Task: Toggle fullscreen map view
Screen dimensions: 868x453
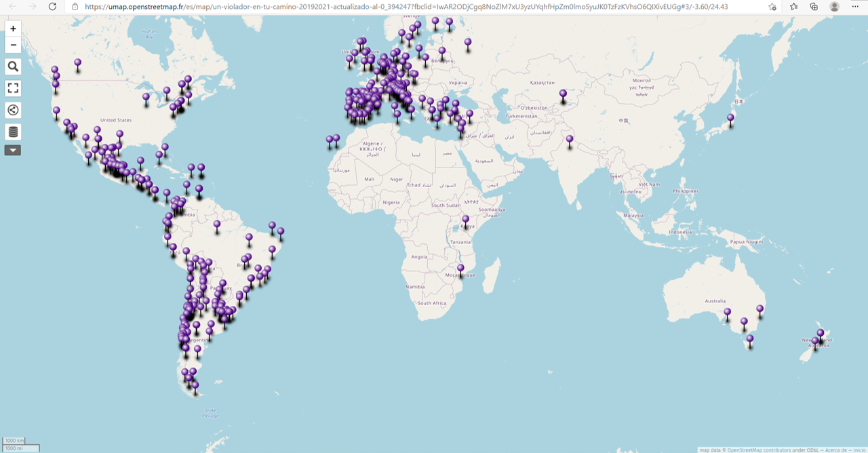Action: (x=13, y=88)
